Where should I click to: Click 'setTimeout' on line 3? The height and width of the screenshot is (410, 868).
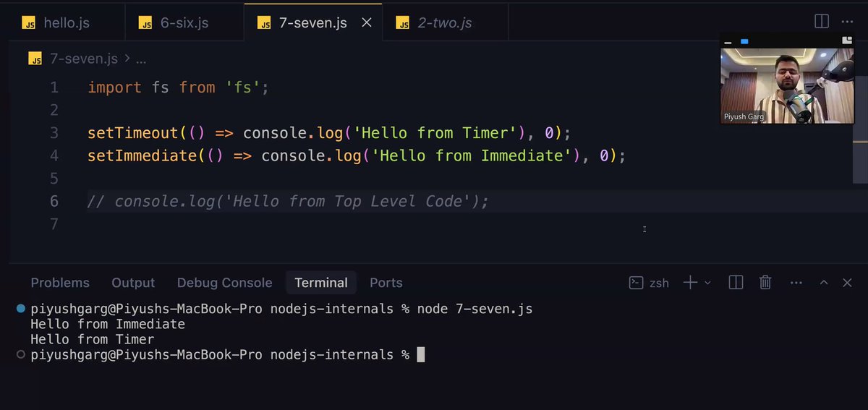133,133
